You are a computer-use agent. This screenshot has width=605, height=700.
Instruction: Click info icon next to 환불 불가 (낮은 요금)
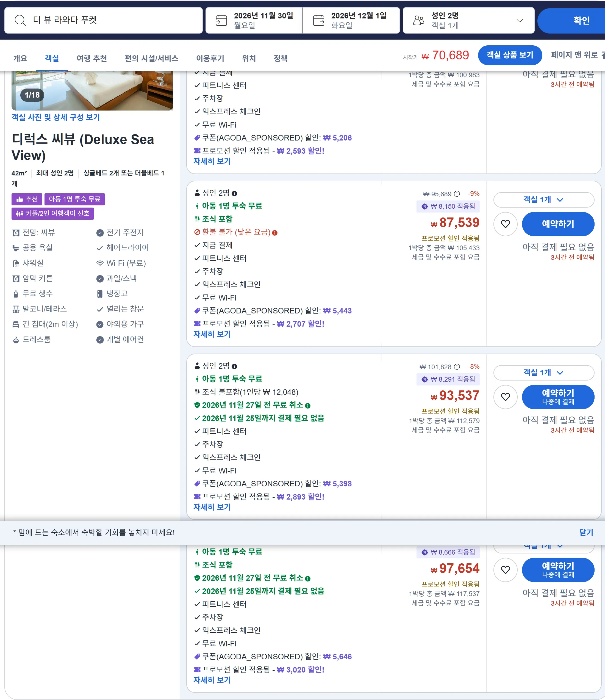point(275,233)
